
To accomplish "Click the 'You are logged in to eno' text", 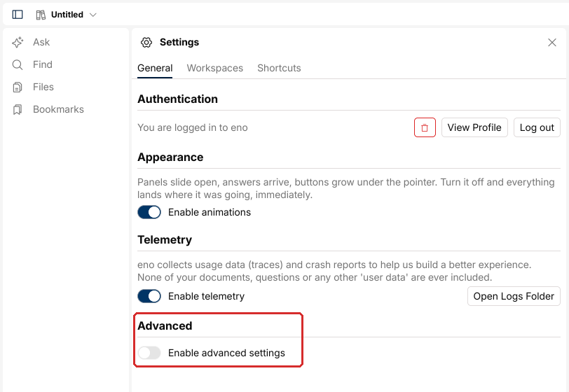I will tap(192, 127).
